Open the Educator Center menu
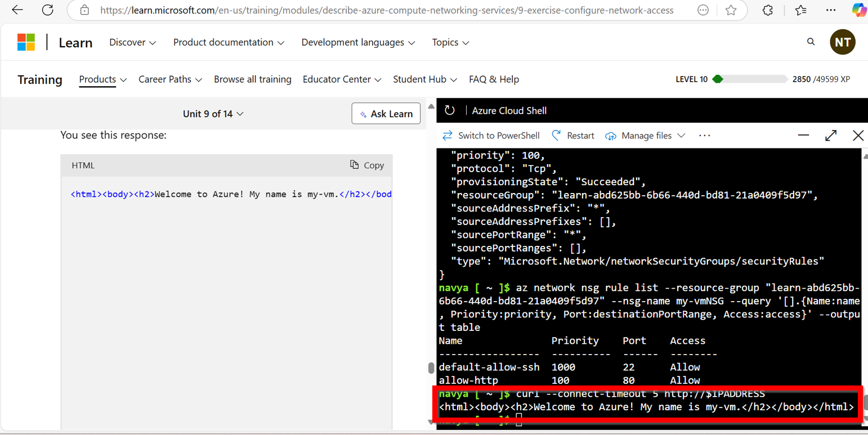This screenshot has width=868, height=435. [x=342, y=79]
